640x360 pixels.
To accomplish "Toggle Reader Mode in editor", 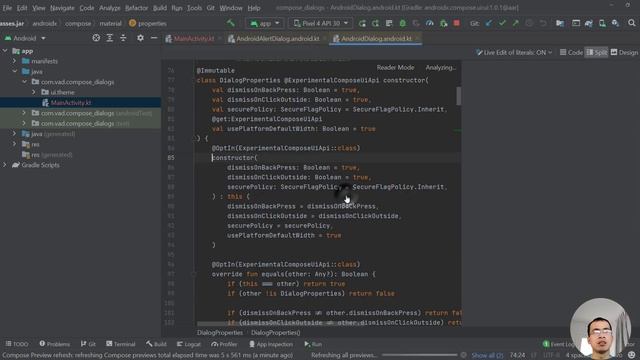I will (x=395, y=67).
